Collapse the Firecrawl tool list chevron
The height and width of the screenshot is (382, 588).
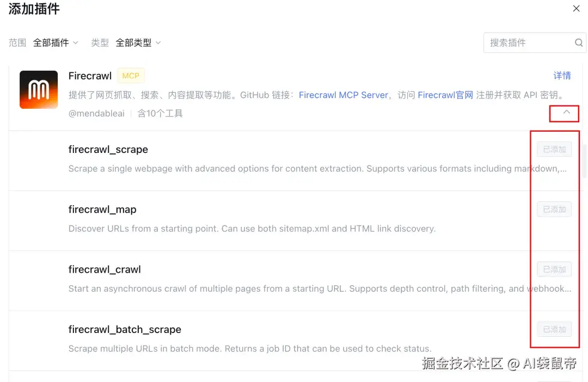point(566,112)
